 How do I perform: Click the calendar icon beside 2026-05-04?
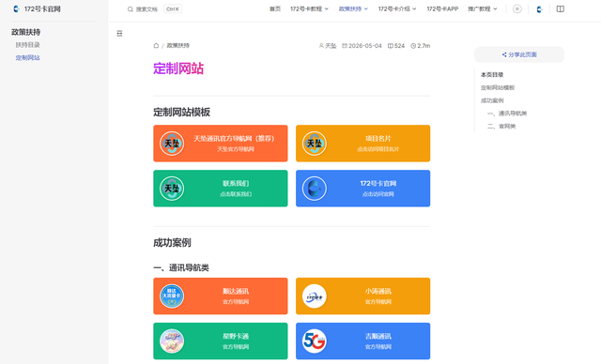click(345, 46)
